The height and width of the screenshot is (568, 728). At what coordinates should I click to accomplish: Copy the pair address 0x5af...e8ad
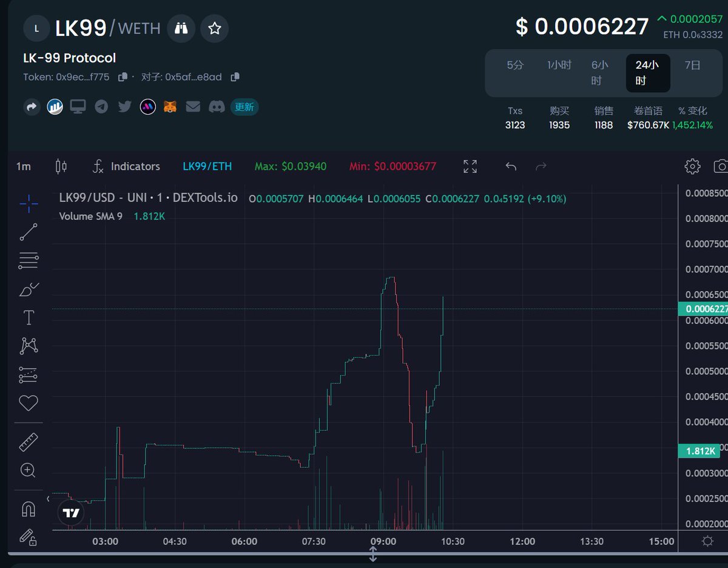point(235,77)
